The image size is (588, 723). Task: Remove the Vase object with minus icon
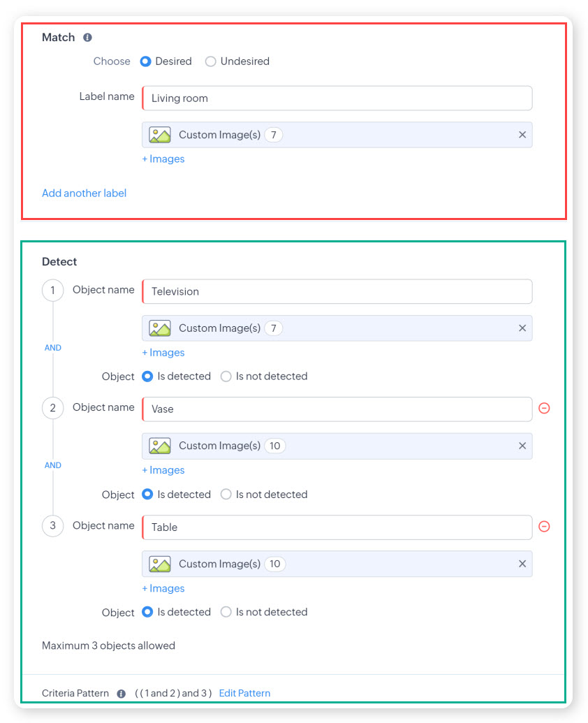tap(544, 409)
